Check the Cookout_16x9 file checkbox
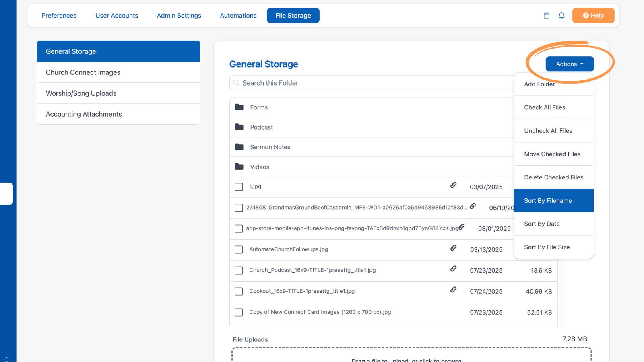 [239, 292]
